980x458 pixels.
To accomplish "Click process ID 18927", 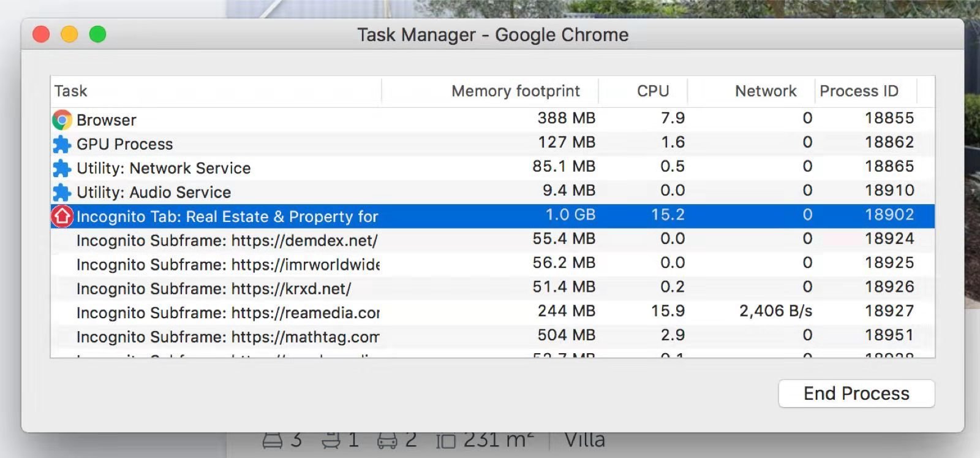I will [x=889, y=311].
